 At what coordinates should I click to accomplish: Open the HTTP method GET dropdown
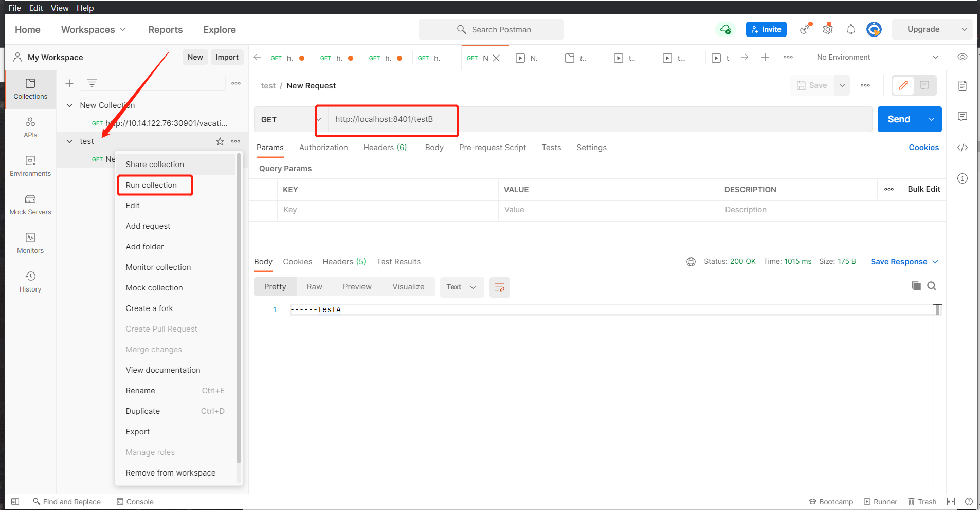point(291,119)
